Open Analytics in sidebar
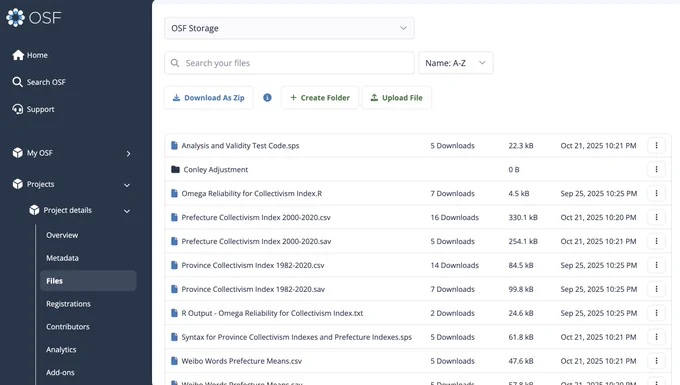680x385 pixels. point(61,349)
